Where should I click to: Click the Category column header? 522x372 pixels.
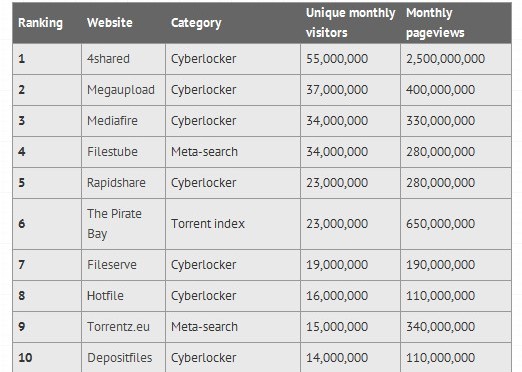point(196,23)
